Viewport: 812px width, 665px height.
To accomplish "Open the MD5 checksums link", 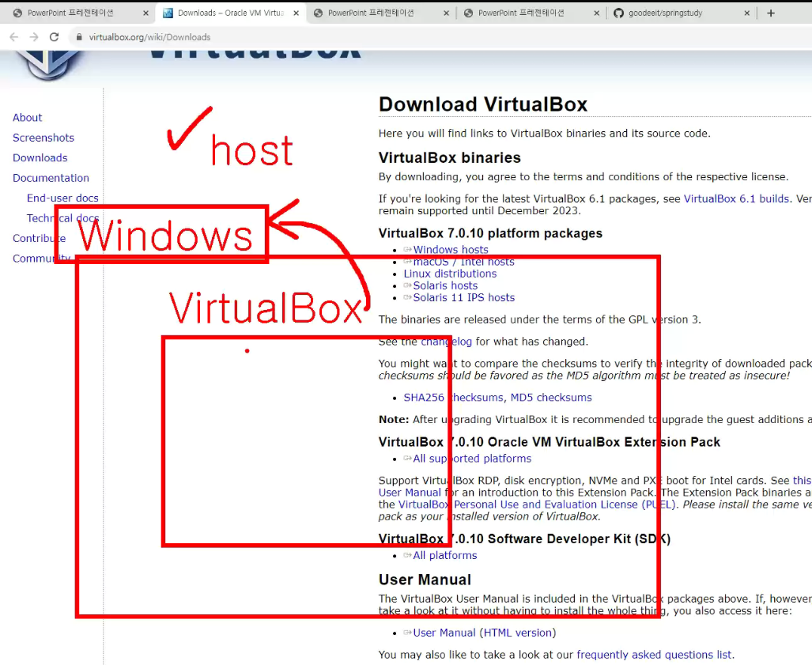I will pyautogui.click(x=551, y=397).
